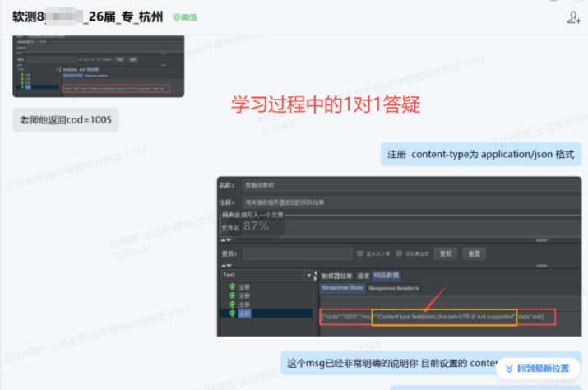Screen dimensions: 588x390
Task: Click the highlighted fourth 注册 shield icon
Action: tap(233, 313)
